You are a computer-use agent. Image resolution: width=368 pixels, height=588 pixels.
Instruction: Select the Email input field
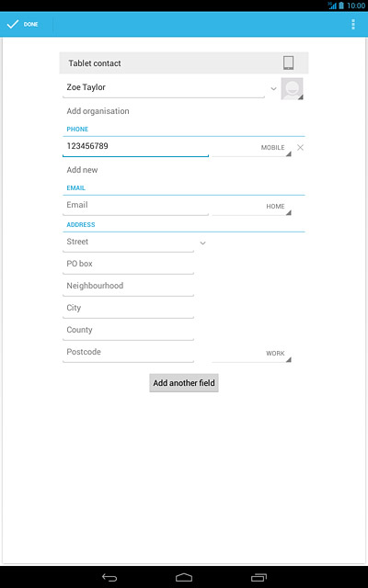pos(135,206)
